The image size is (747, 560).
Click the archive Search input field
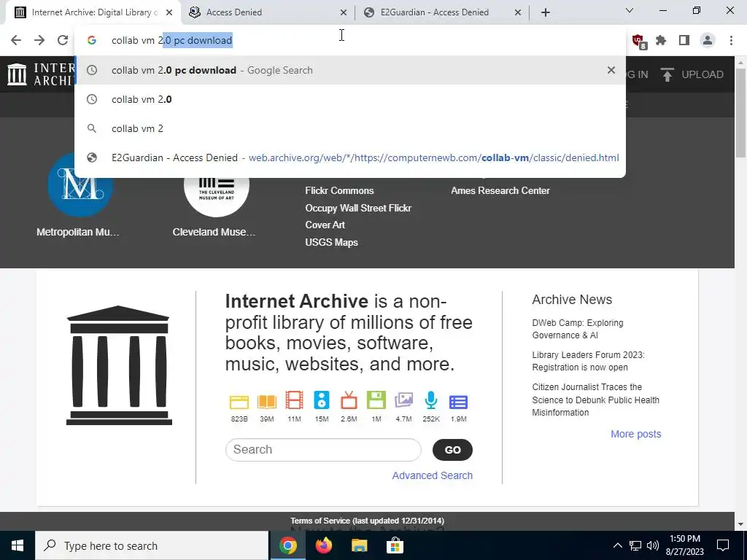(x=323, y=449)
